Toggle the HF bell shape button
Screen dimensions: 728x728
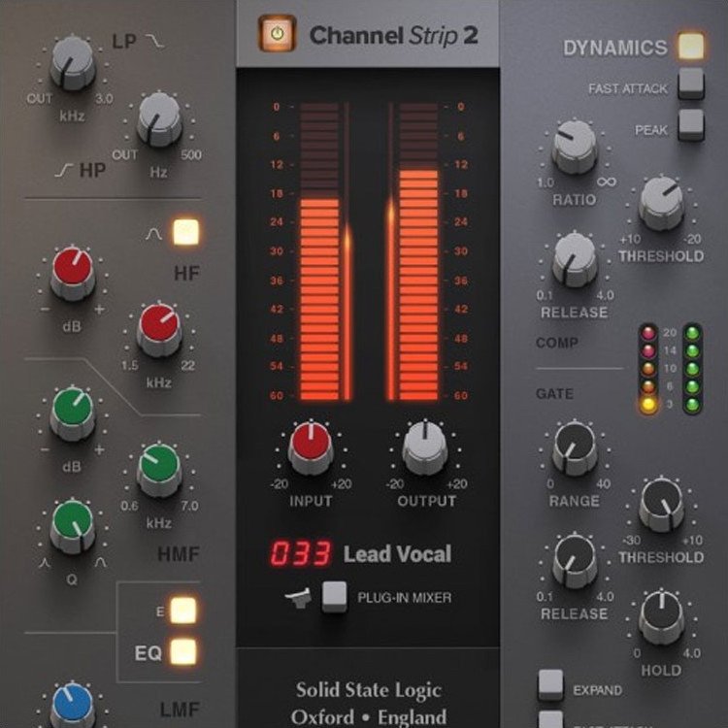click(186, 232)
